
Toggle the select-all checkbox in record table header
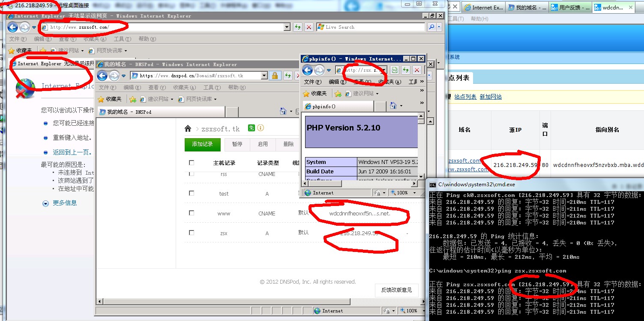click(x=192, y=163)
